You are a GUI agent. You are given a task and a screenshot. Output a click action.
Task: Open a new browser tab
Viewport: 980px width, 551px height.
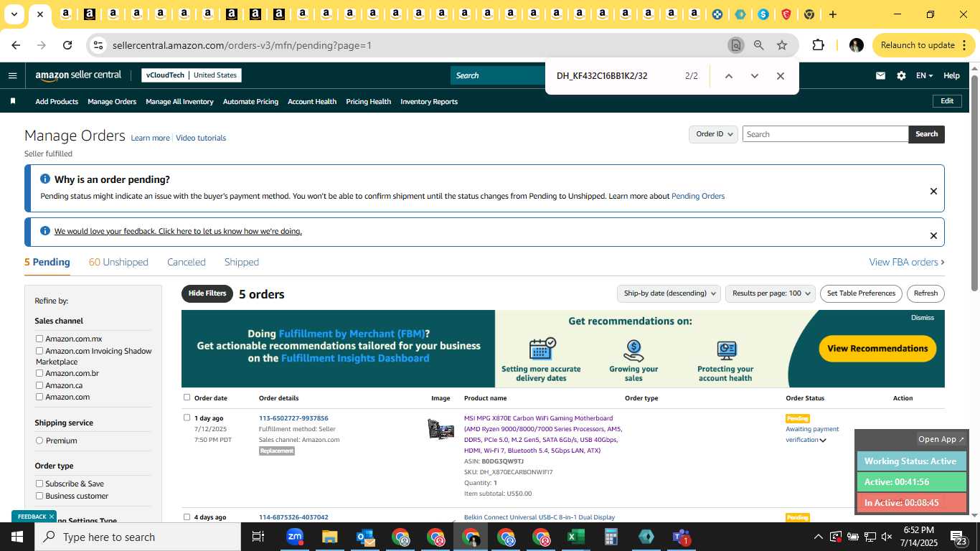tap(832, 14)
